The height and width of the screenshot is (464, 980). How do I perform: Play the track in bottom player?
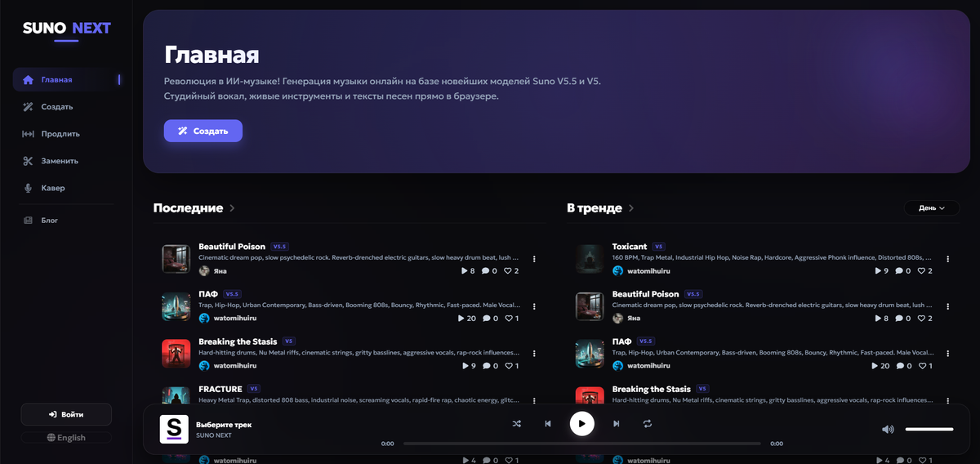point(581,424)
